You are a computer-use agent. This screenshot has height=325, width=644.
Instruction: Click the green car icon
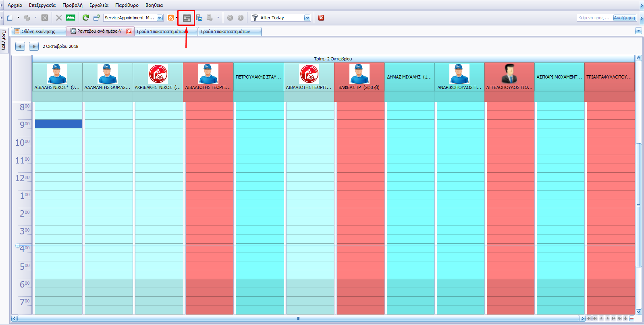(71, 18)
